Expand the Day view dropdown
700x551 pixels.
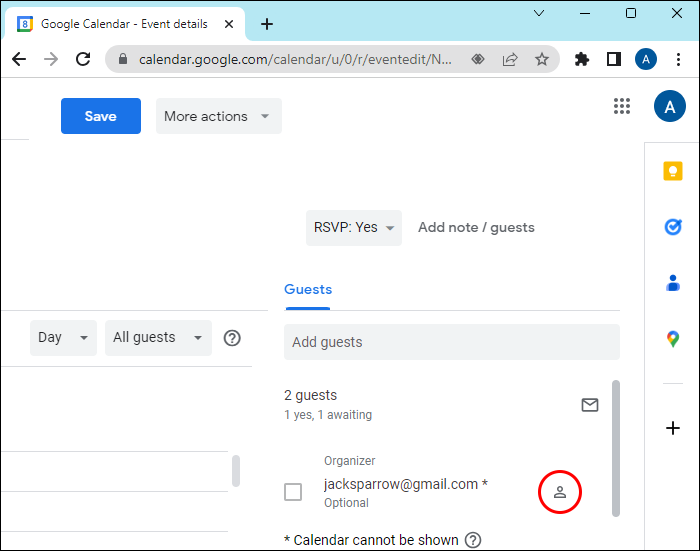click(x=63, y=338)
